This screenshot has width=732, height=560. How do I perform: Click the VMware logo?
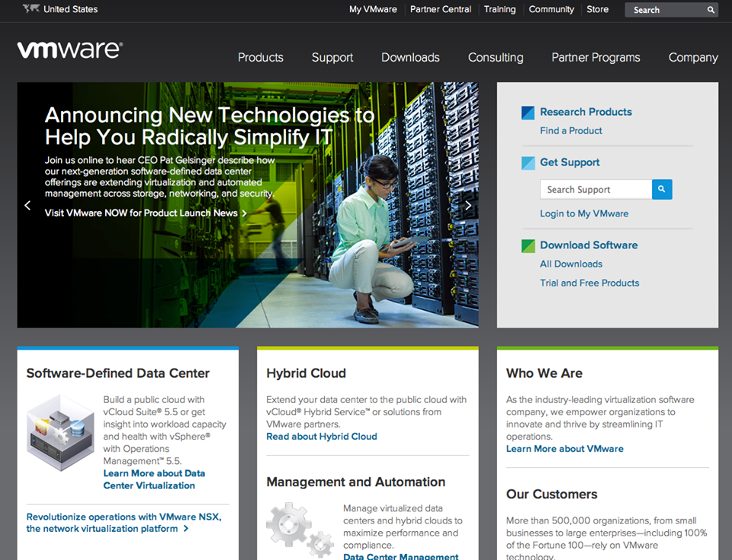[x=69, y=50]
